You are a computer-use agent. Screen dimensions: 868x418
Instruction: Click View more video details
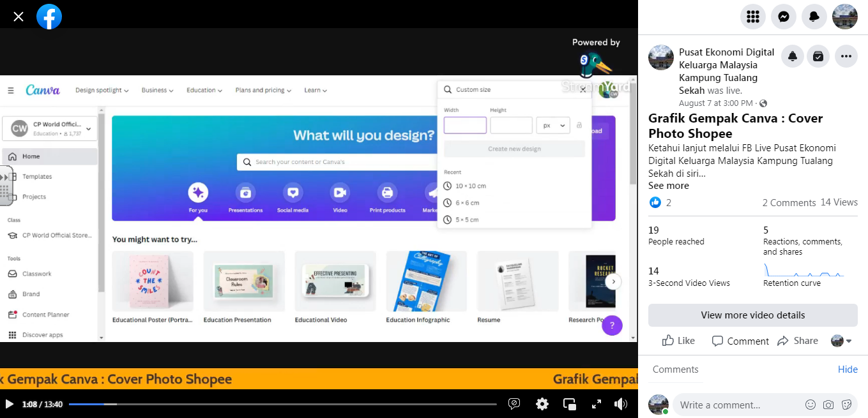coord(753,315)
